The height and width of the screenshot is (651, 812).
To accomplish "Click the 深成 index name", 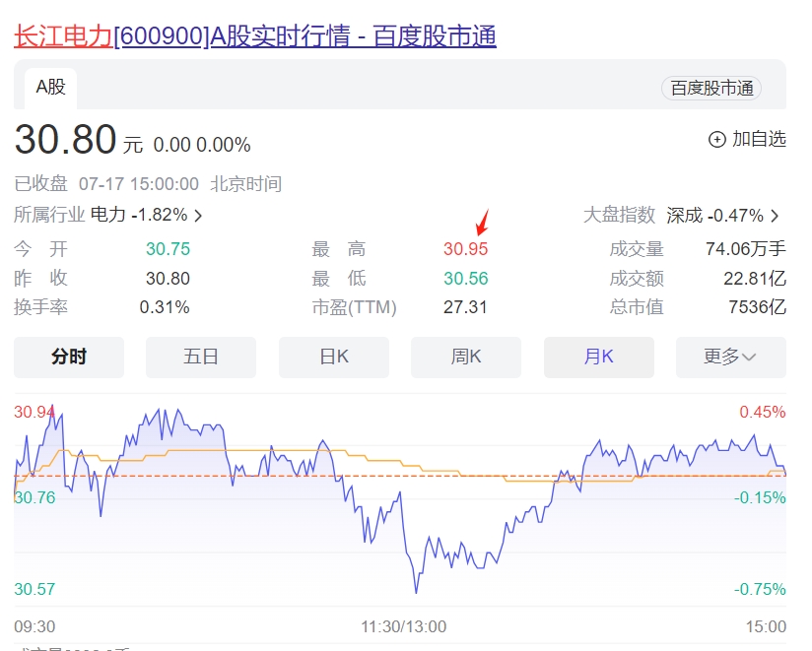I will click(x=685, y=215).
